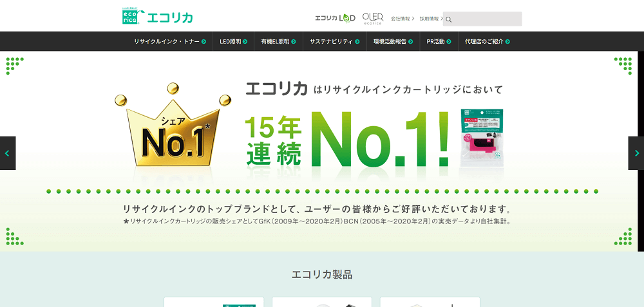Viewport: 644px width, 307px height.
Task: Open the サステナビリティ menu item
Action: [334, 41]
